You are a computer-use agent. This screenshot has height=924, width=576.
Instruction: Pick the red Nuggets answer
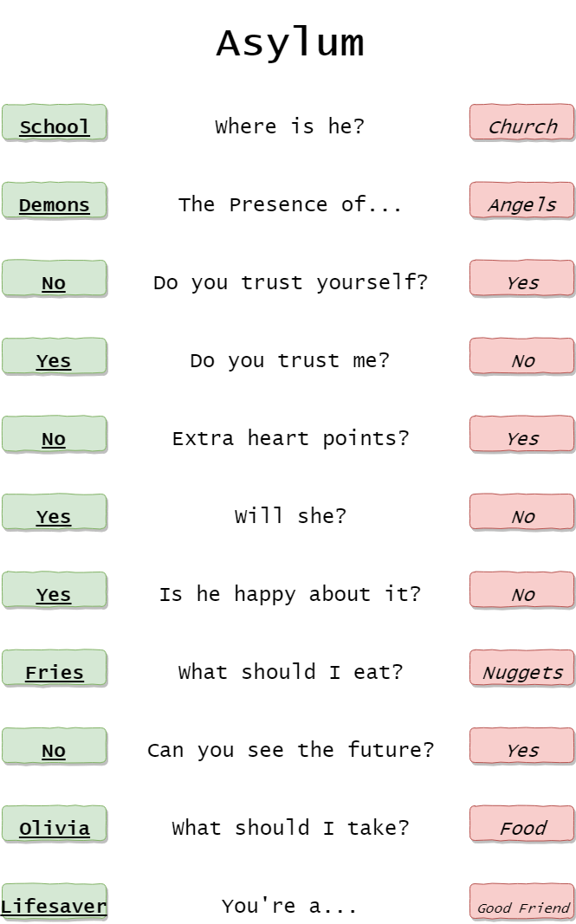coord(522,669)
